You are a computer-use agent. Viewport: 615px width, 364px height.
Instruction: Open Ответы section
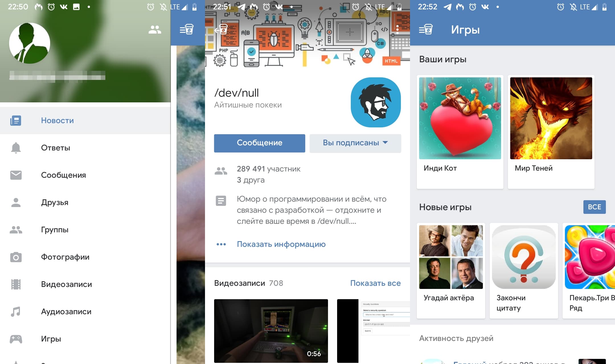[x=56, y=147]
